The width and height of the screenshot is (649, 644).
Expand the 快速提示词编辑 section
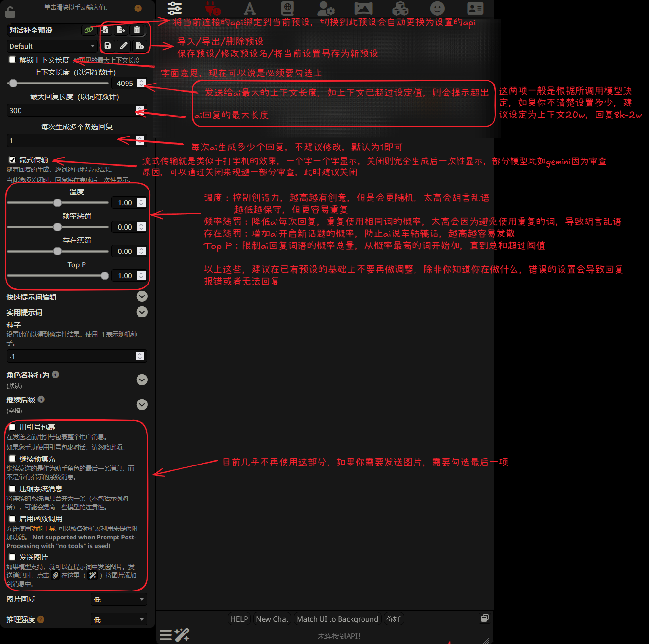tap(142, 296)
